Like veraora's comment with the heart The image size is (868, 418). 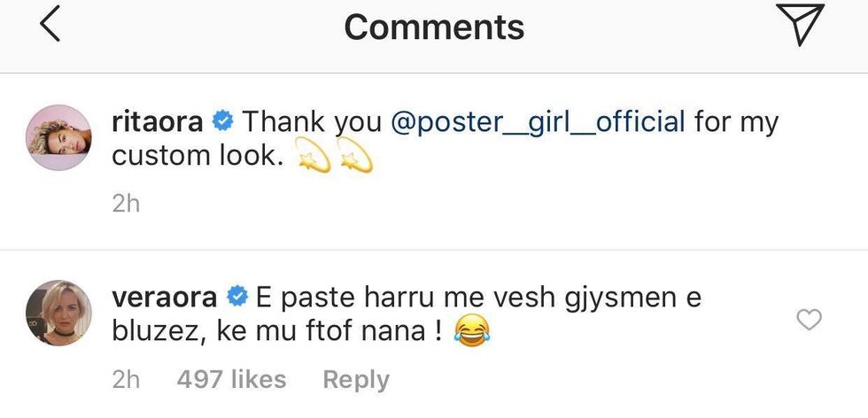pos(810,320)
